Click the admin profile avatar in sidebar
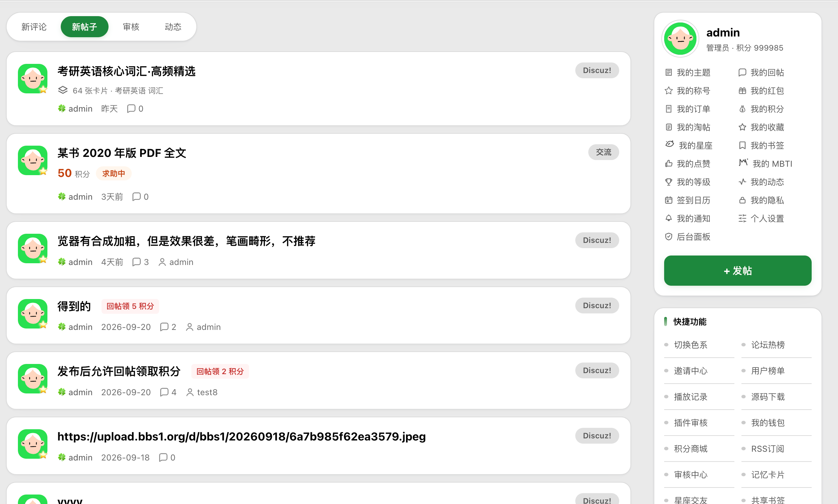Image resolution: width=838 pixels, height=504 pixels. coord(680,39)
